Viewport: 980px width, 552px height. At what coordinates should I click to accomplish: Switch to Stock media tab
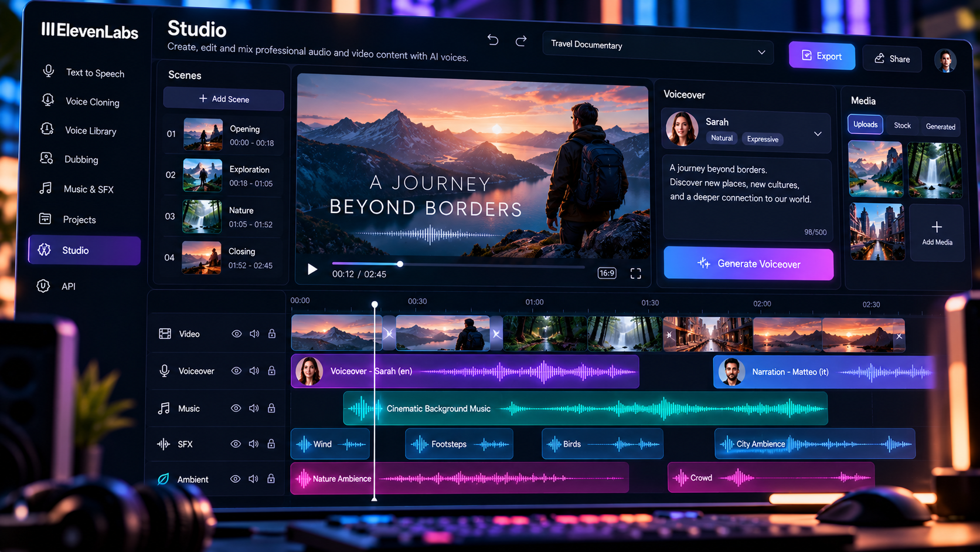point(902,126)
